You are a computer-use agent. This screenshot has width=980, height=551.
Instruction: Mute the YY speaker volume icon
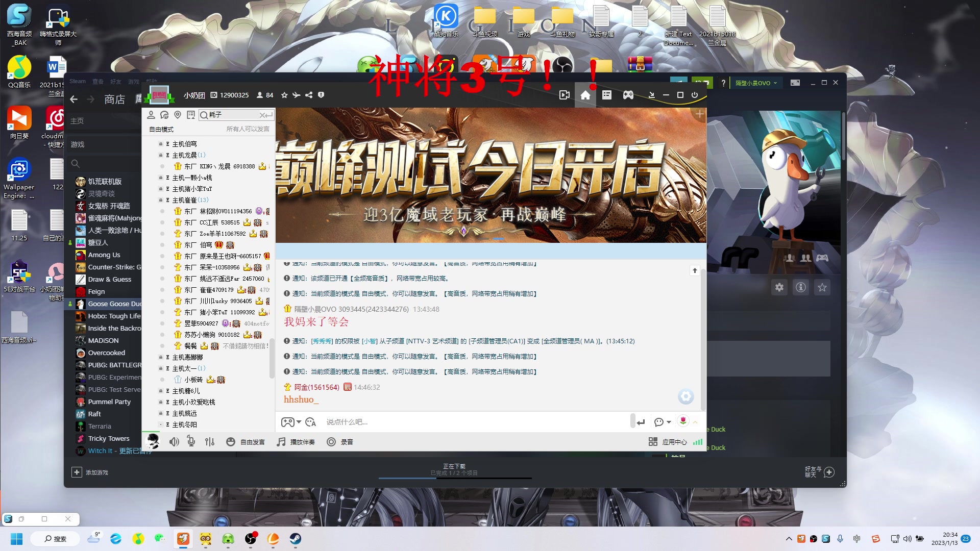(174, 442)
